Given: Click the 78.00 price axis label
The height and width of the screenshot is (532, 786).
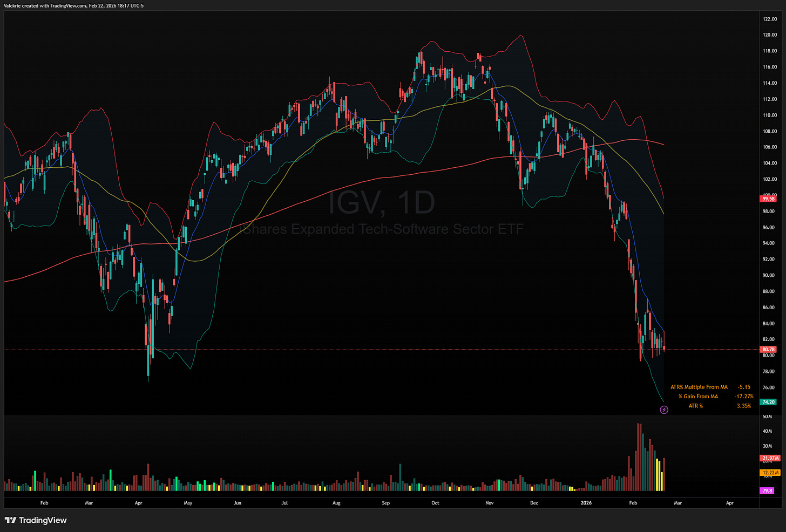Looking at the screenshot, I should (769, 372).
